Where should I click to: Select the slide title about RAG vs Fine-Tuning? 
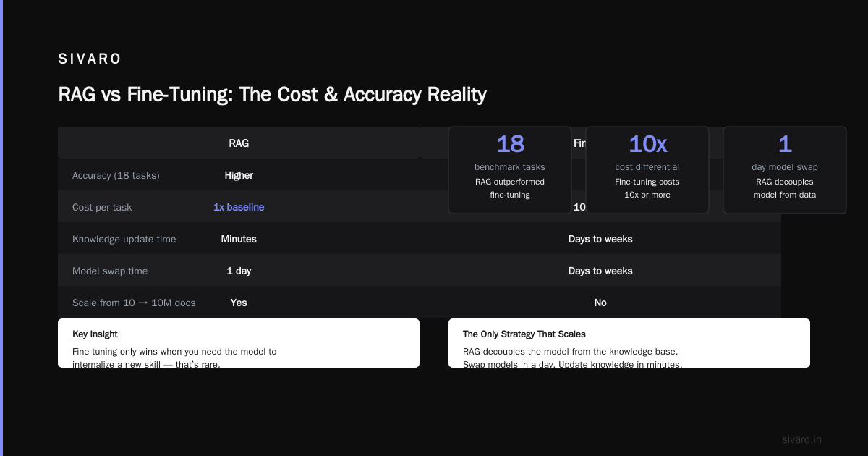[272, 95]
